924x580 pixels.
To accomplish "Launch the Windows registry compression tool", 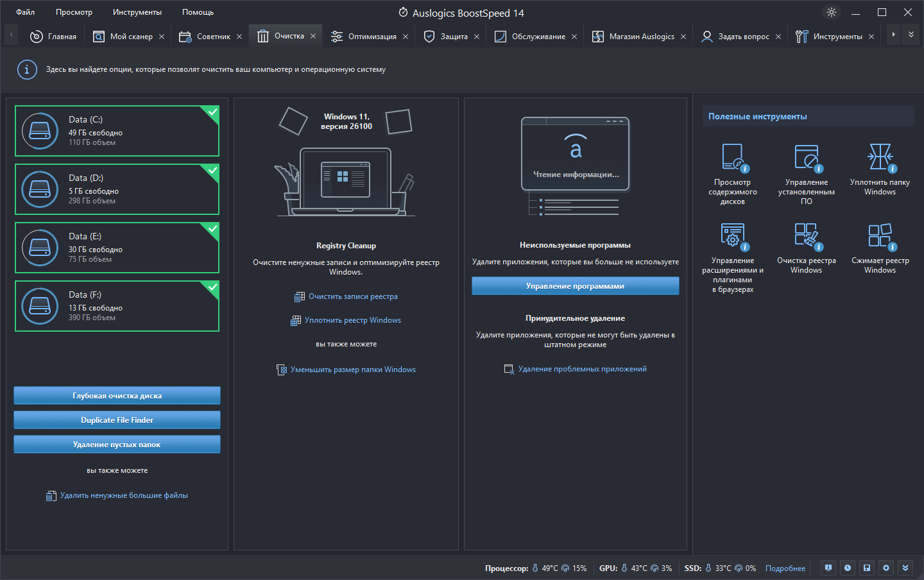I will pos(880,236).
